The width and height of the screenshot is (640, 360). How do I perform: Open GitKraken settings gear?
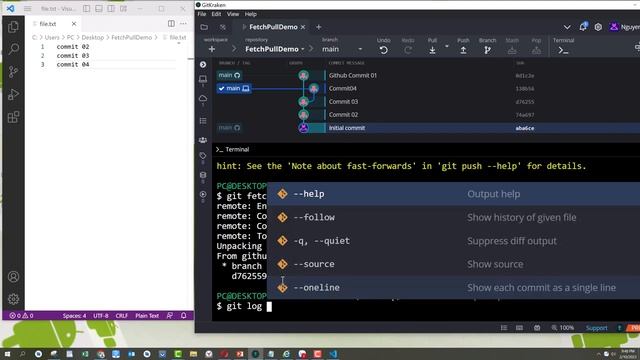(598, 27)
